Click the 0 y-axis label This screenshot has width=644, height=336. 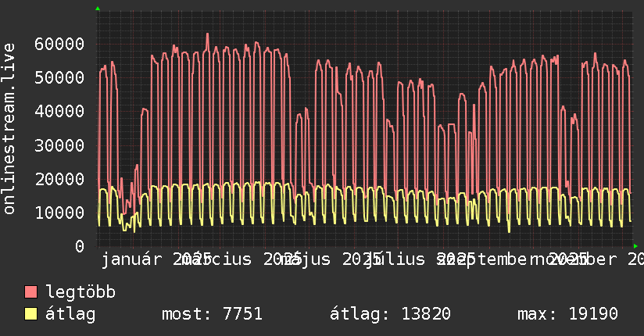pyautogui.click(x=79, y=246)
